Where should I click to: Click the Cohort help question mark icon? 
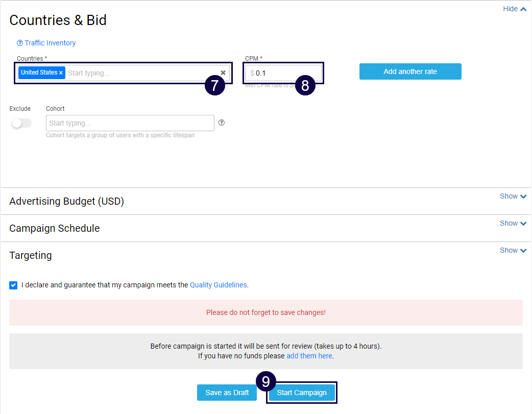(222, 123)
